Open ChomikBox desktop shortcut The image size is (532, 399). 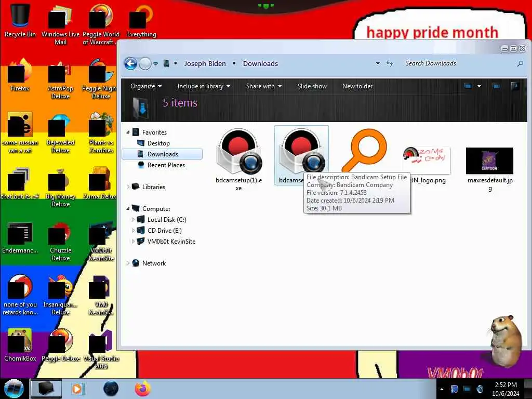(20, 345)
